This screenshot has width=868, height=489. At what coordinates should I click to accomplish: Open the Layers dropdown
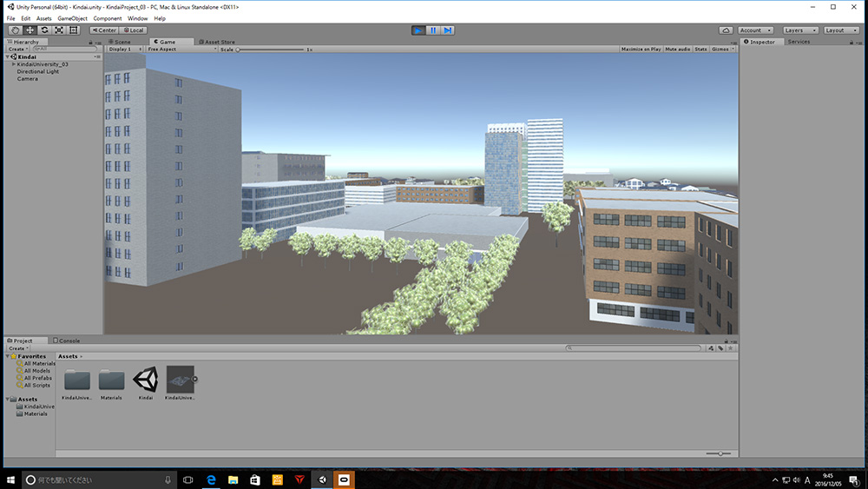click(x=799, y=30)
